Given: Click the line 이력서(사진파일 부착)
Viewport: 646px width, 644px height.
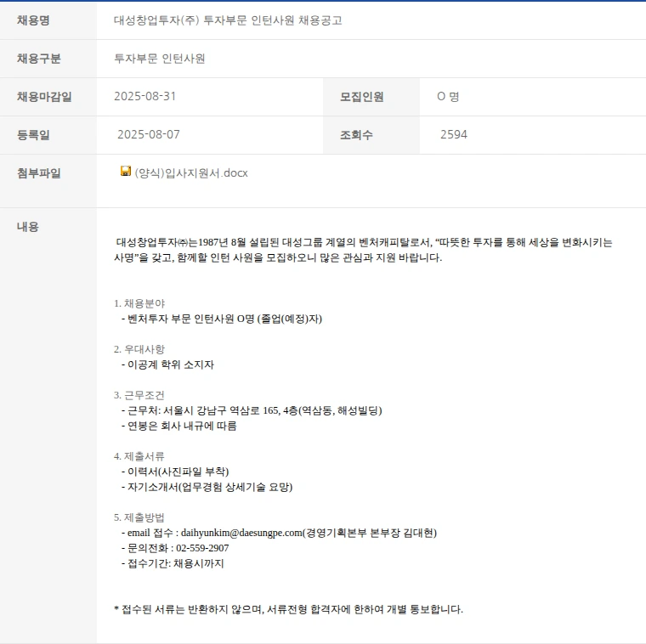Looking at the screenshot, I should click(175, 472).
